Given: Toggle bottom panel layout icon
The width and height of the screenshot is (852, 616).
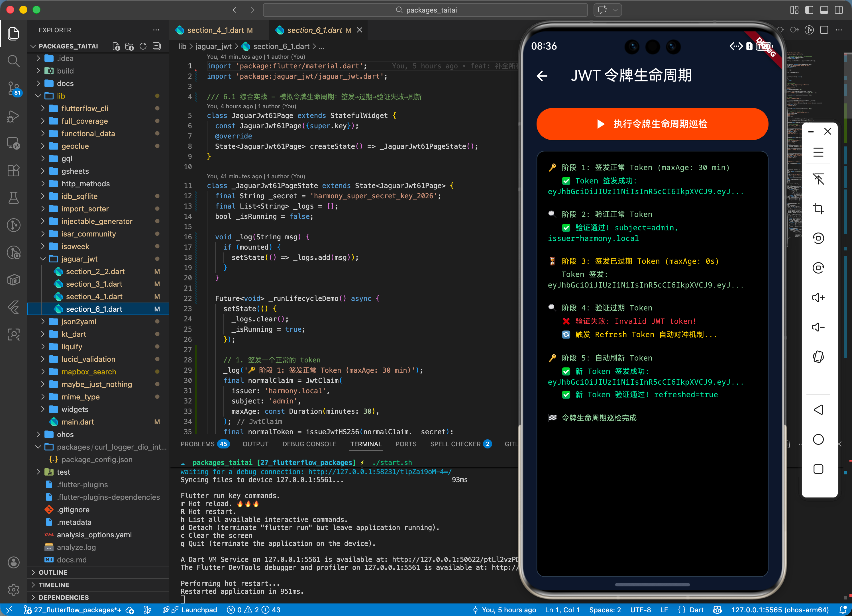Looking at the screenshot, I should pos(824,10).
